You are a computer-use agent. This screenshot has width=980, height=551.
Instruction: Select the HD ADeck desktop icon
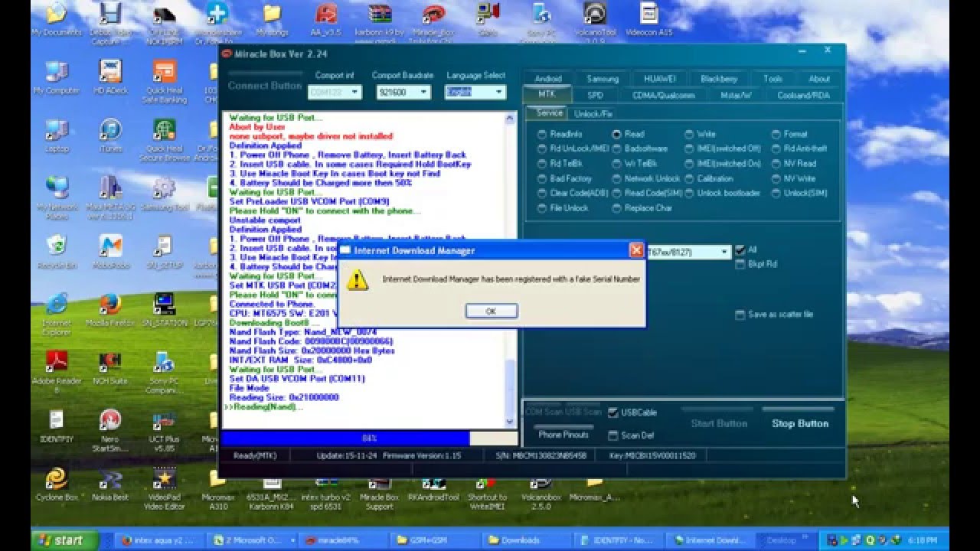pos(110,77)
